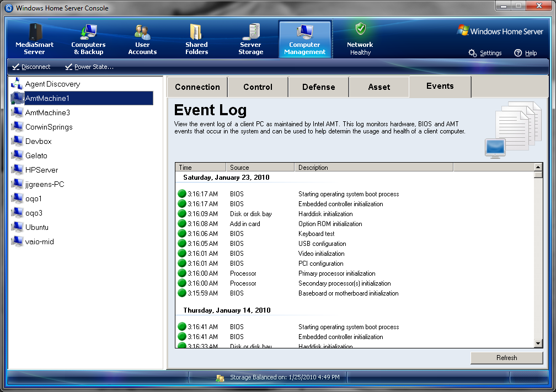Click Disconnect in the toolbar
Viewport: 556px width, 392px height.
pos(31,67)
